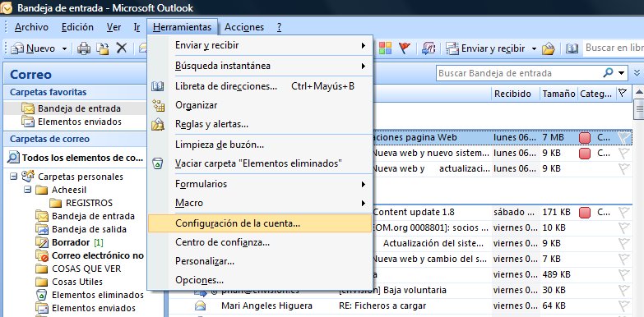Click the dropdown arrow next to Nuevo
The height and width of the screenshot is (317, 644).
point(64,48)
